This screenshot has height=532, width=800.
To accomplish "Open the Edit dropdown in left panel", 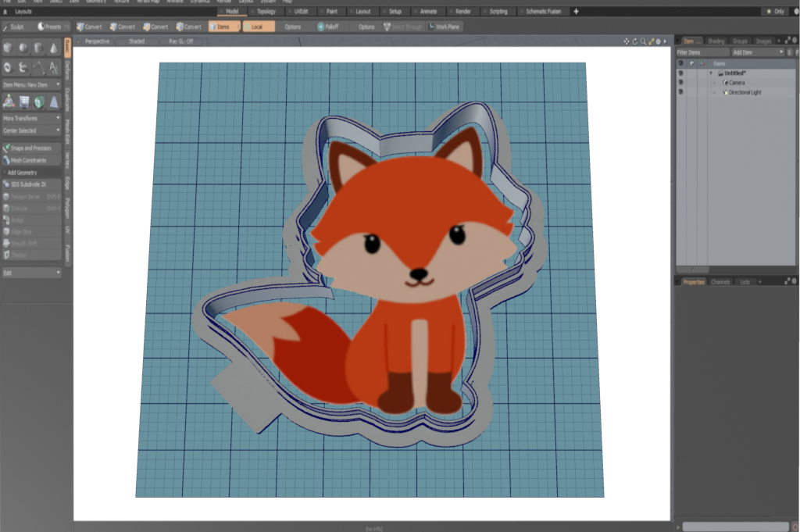I will (x=31, y=273).
